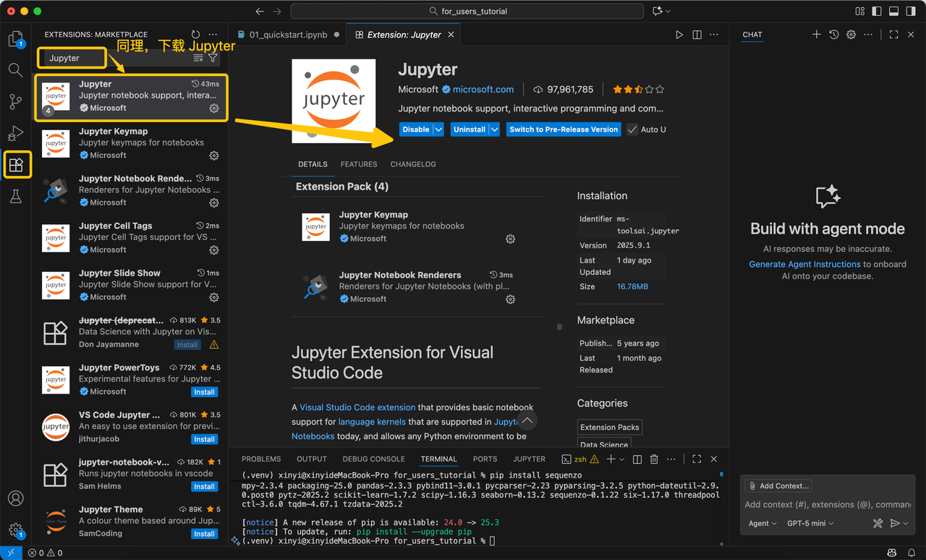
Task: Switch to the PROBLEMS panel tab
Action: [261, 459]
